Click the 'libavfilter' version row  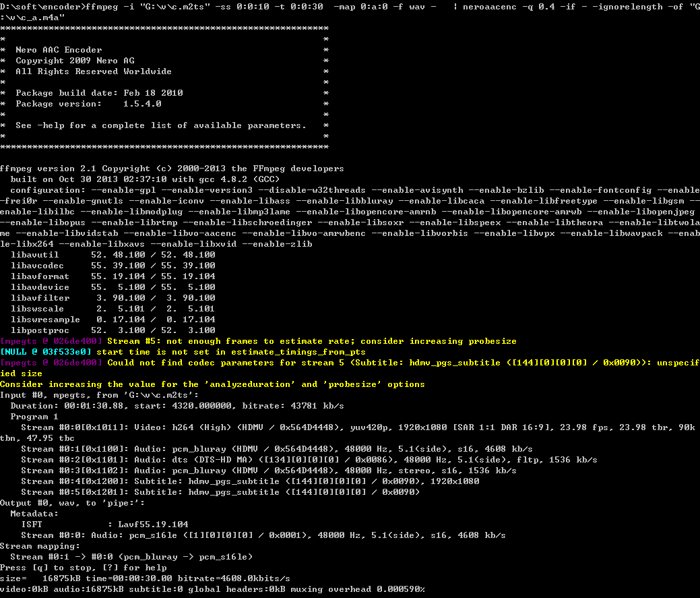[x=113, y=297]
